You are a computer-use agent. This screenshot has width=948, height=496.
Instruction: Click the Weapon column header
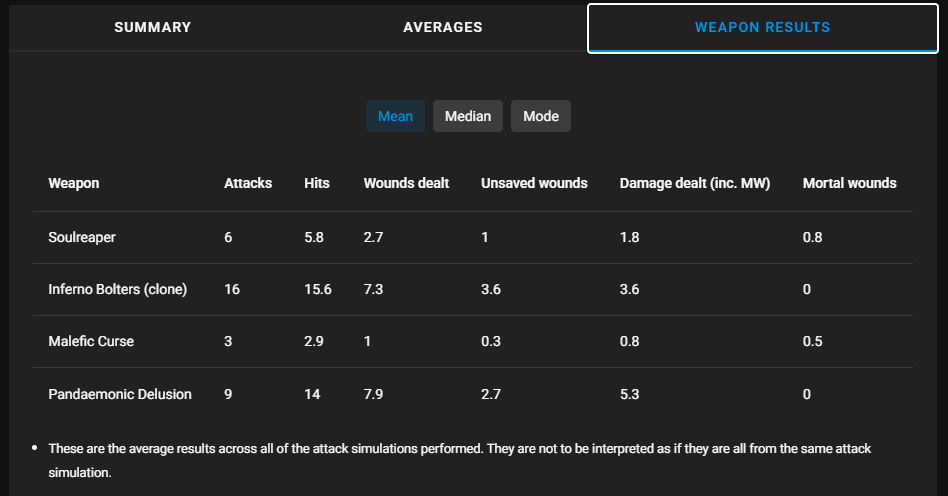pyautogui.click(x=74, y=183)
